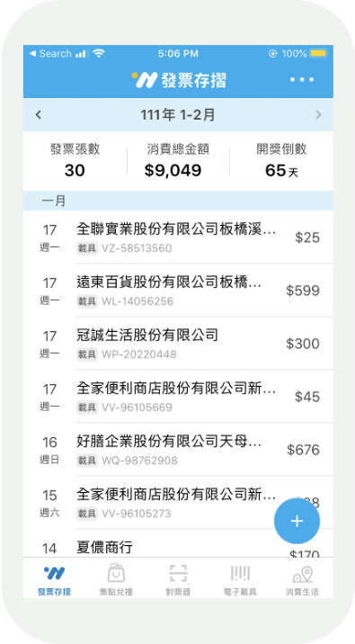The height and width of the screenshot is (644, 355).
Task: Tap the 消費總金額 $9,049 summary
Action: tap(178, 161)
